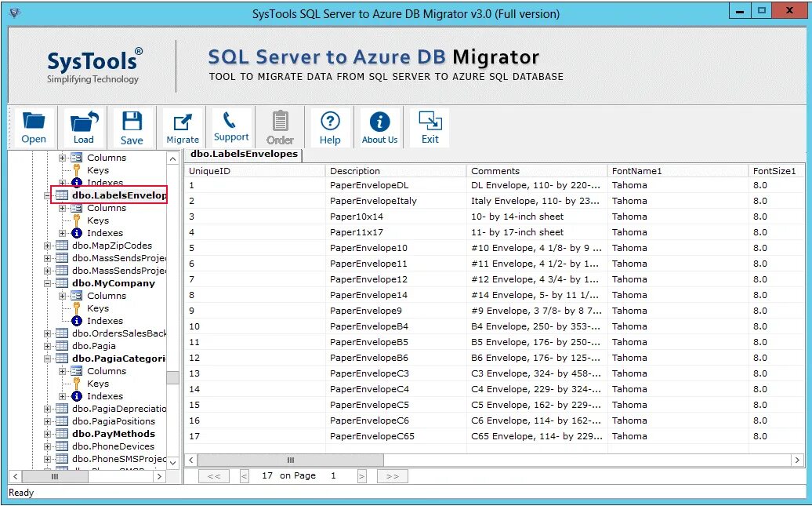
Task: Go to previous page with < button
Action: [x=245, y=476]
